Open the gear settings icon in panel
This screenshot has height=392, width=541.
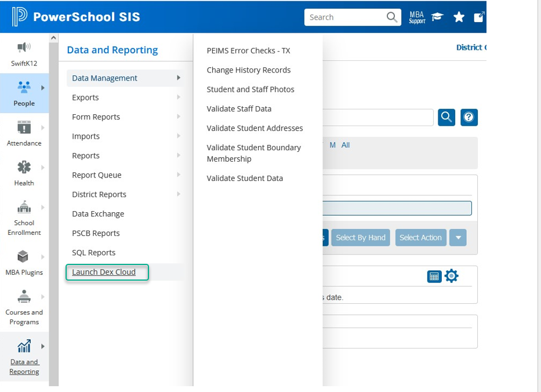pyautogui.click(x=451, y=277)
